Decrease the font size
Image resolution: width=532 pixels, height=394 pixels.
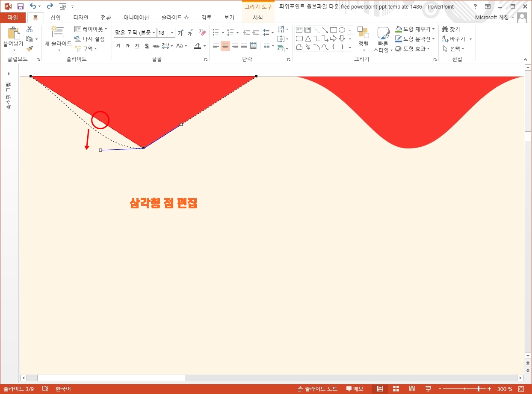click(x=189, y=33)
